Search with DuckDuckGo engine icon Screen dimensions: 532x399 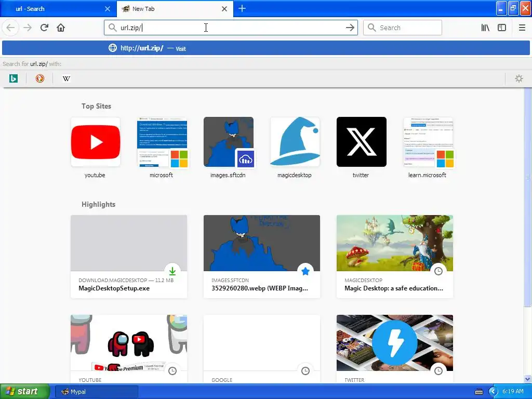click(40, 79)
